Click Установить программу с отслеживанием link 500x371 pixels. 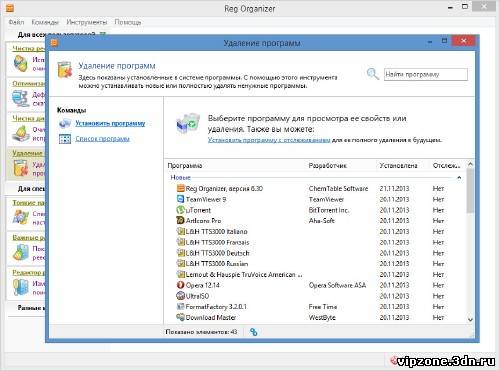point(269,140)
